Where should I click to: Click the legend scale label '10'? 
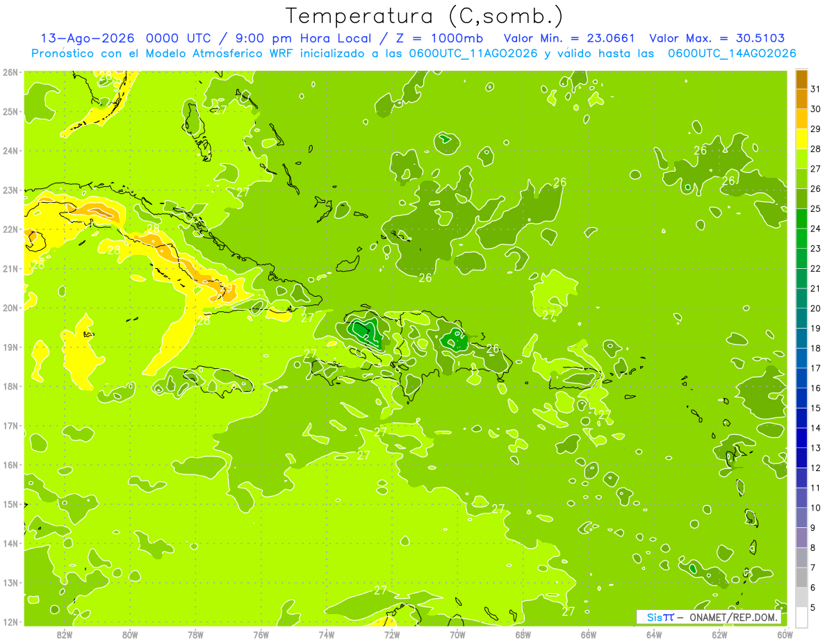point(815,508)
